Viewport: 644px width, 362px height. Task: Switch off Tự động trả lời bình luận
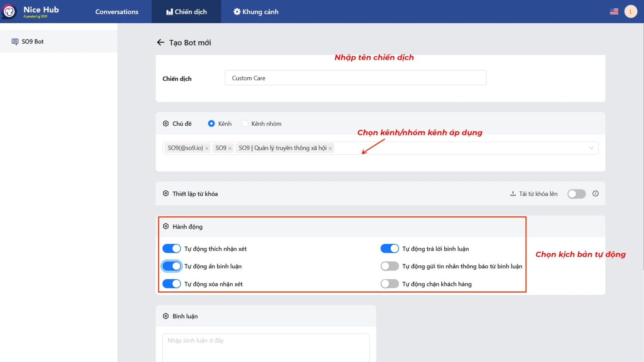(390, 249)
